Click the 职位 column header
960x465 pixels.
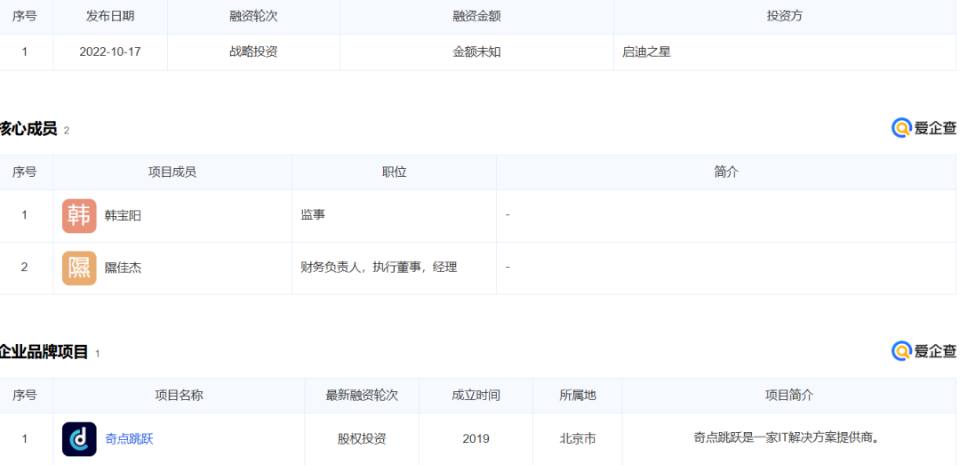(394, 172)
